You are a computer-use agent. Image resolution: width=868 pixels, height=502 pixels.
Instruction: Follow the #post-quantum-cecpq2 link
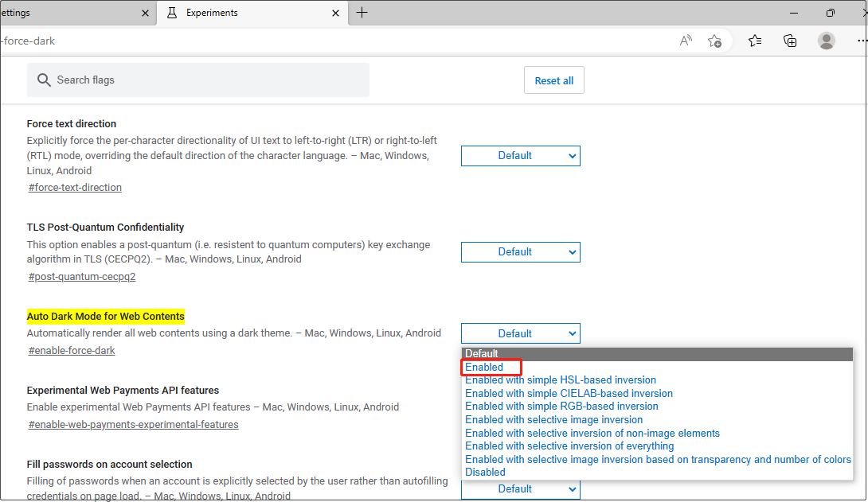(x=81, y=276)
